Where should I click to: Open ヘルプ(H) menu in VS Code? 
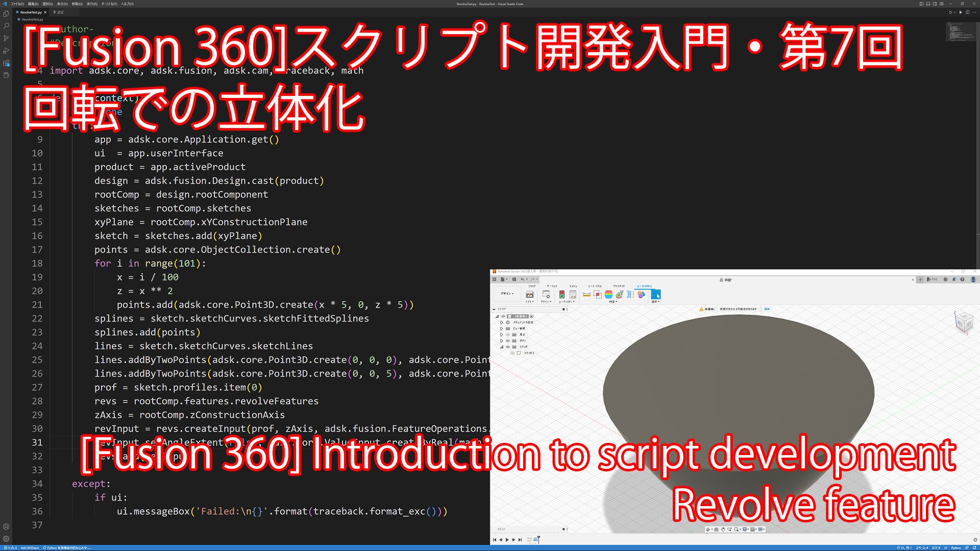pyautogui.click(x=127, y=4)
